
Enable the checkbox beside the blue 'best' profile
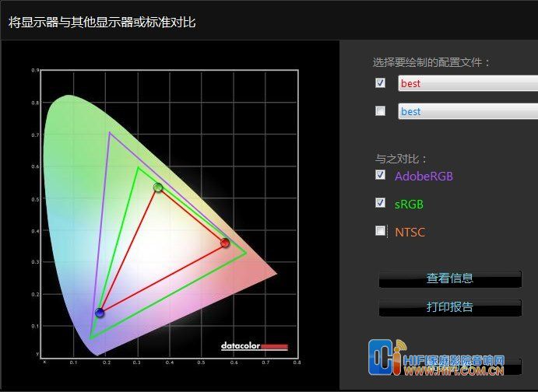(x=380, y=111)
